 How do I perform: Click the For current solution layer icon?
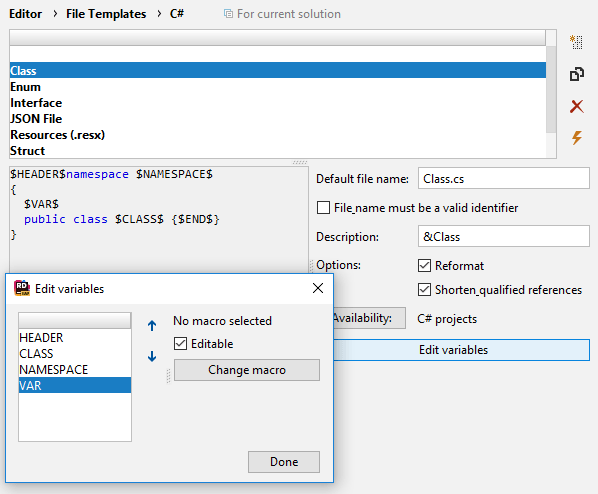228,14
